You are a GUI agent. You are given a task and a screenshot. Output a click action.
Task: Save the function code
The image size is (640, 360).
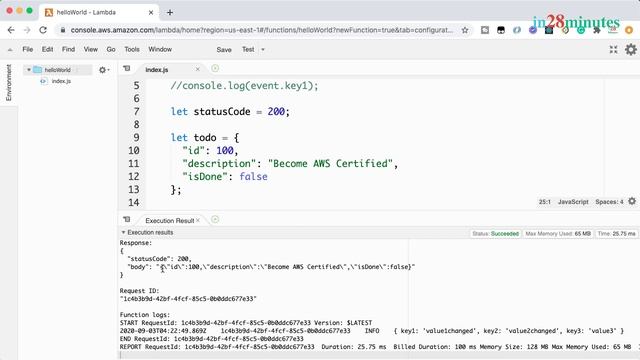224,50
